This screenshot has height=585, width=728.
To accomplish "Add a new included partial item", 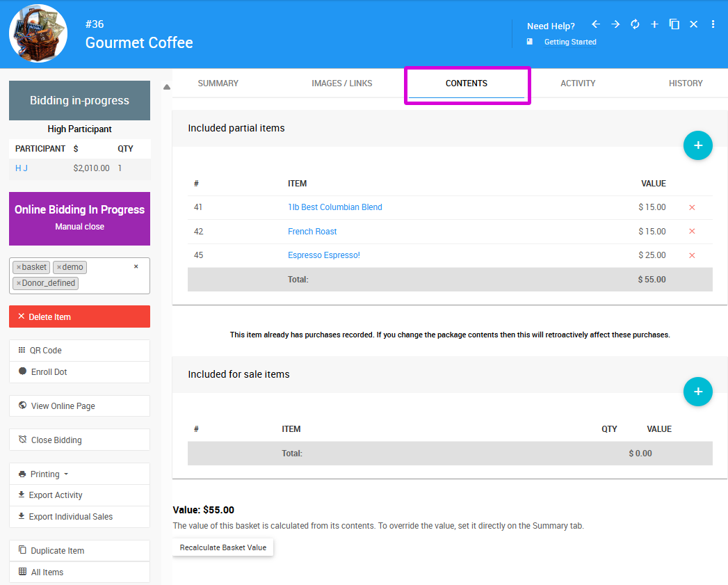I will [x=697, y=145].
